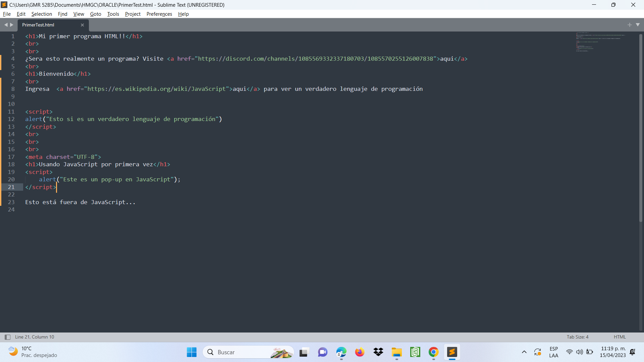Click the meta charset tag on line 17

(63, 157)
